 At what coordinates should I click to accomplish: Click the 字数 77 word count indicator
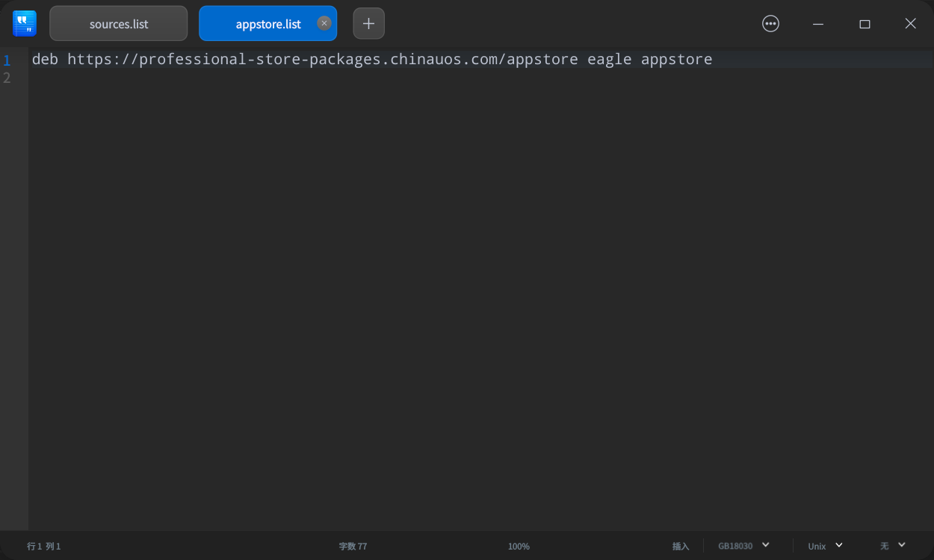click(x=353, y=546)
